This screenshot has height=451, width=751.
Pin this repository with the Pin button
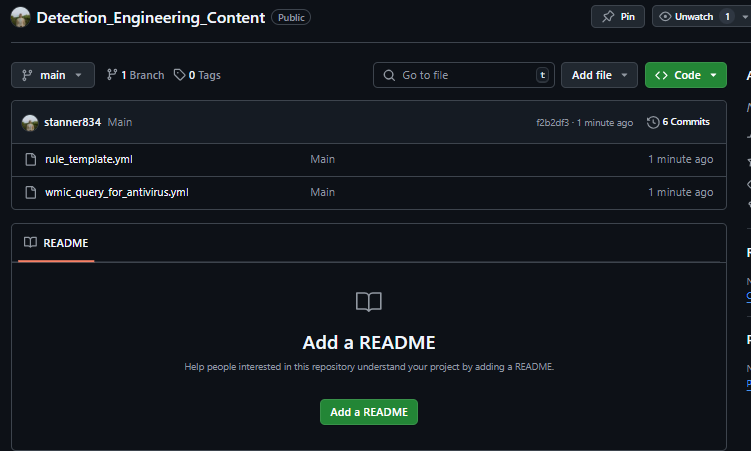click(x=618, y=17)
